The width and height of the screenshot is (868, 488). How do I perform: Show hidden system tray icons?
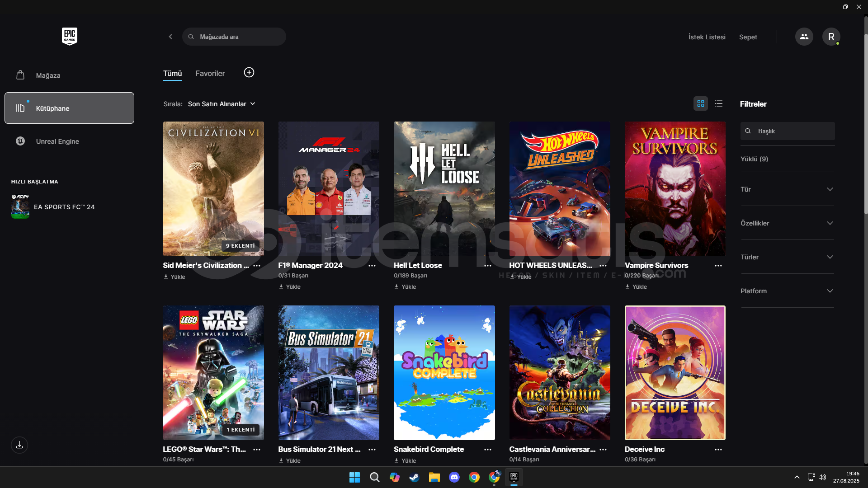coord(797,477)
